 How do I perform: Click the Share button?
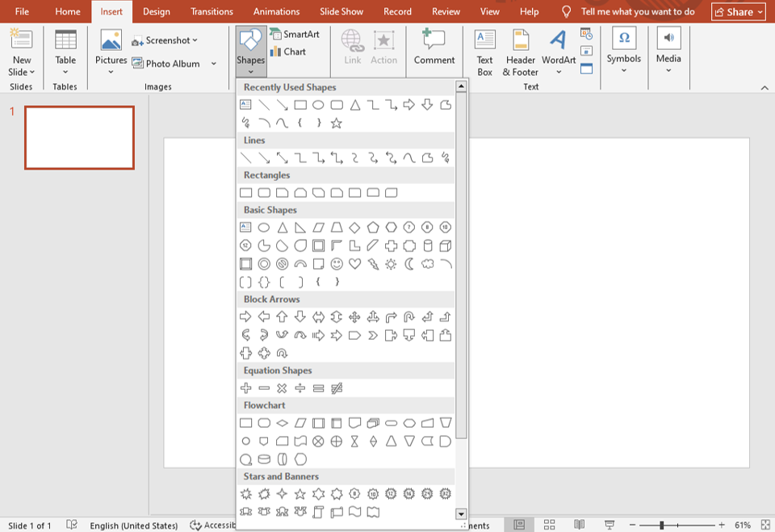click(x=739, y=12)
